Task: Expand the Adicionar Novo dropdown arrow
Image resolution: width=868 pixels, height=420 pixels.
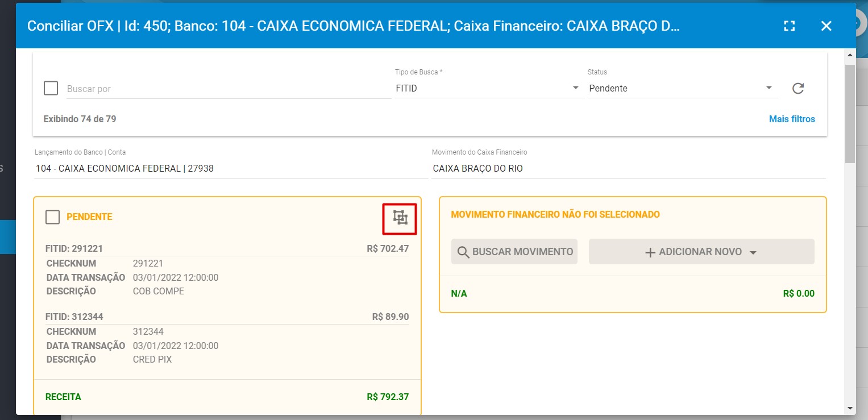Action: [x=753, y=252]
